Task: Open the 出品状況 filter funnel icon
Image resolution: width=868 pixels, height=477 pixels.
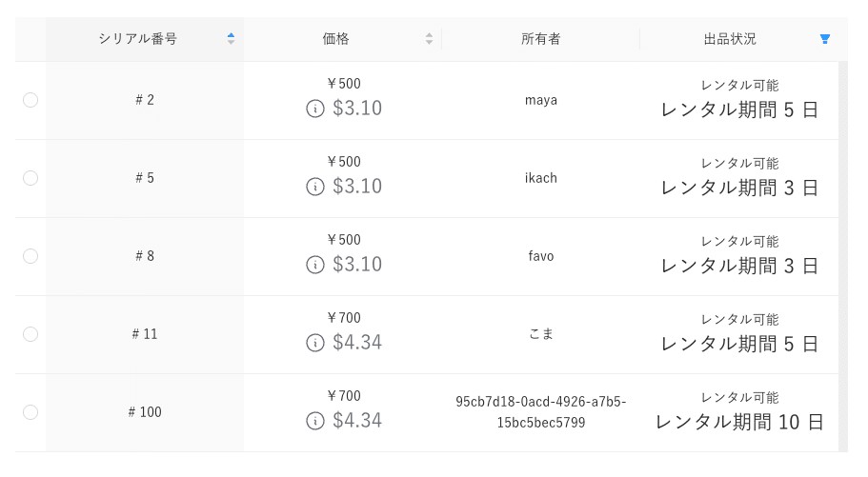Action: click(x=825, y=39)
